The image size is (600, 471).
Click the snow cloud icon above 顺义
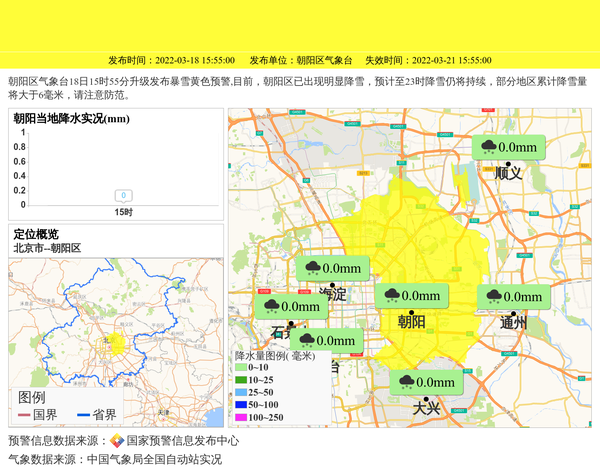[x=489, y=148]
